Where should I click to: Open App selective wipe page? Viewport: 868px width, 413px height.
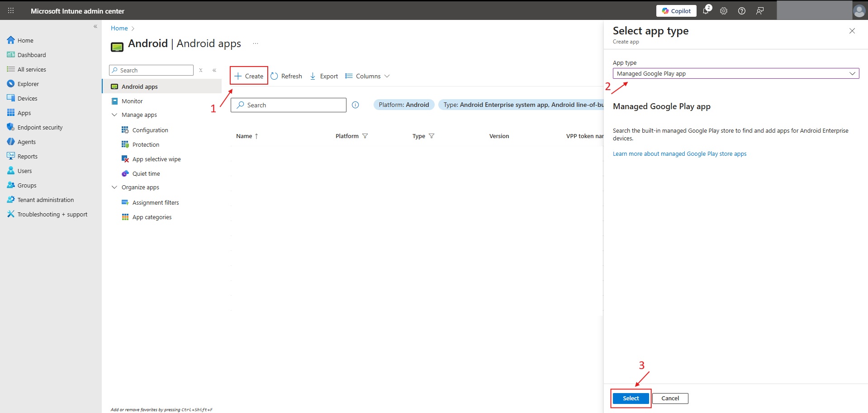click(x=156, y=159)
